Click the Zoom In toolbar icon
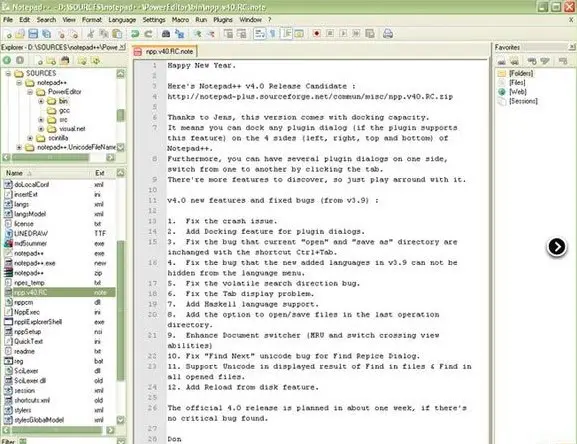Screen dimensions: 577x444 (198, 34)
